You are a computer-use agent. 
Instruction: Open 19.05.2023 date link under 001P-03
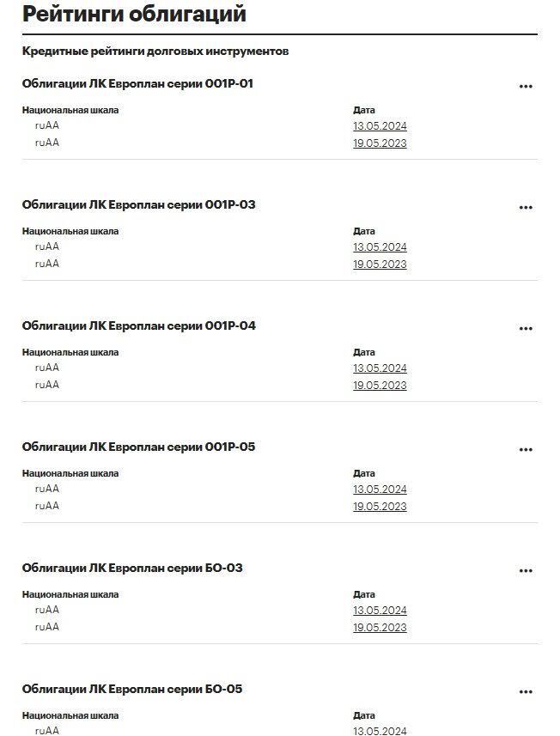380,265
